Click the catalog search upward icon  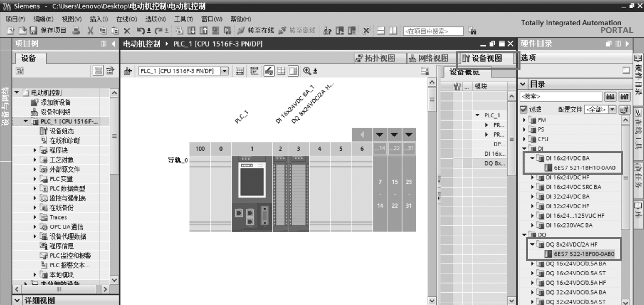pos(624,97)
